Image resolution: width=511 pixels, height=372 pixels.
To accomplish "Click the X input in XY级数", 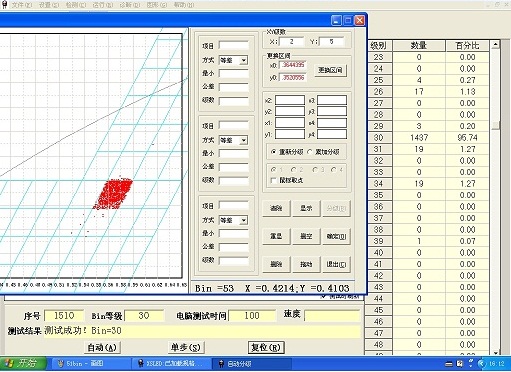I will tap(292, 42).
